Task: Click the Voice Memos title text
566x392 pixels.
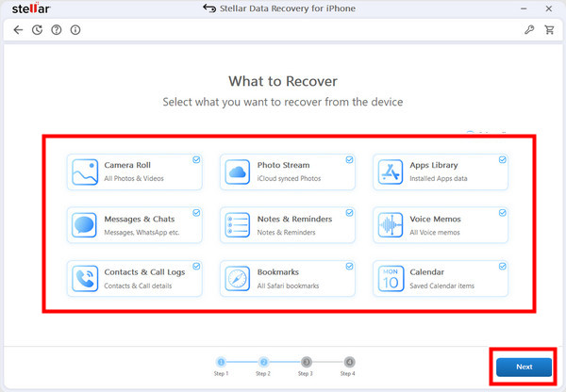Action: point(435,220)
